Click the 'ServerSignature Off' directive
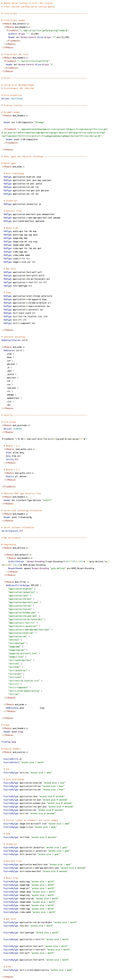The height and width of the screenshot is (980, 113). (12, 531)
